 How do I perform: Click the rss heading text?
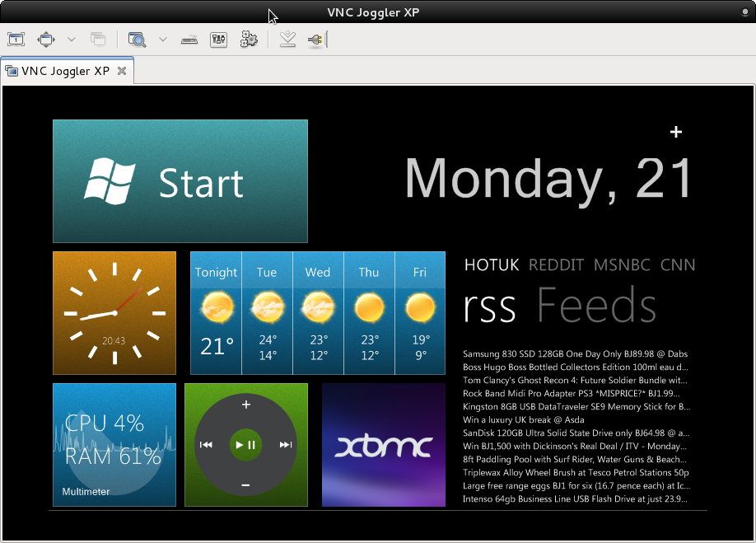tap(489, 307)
